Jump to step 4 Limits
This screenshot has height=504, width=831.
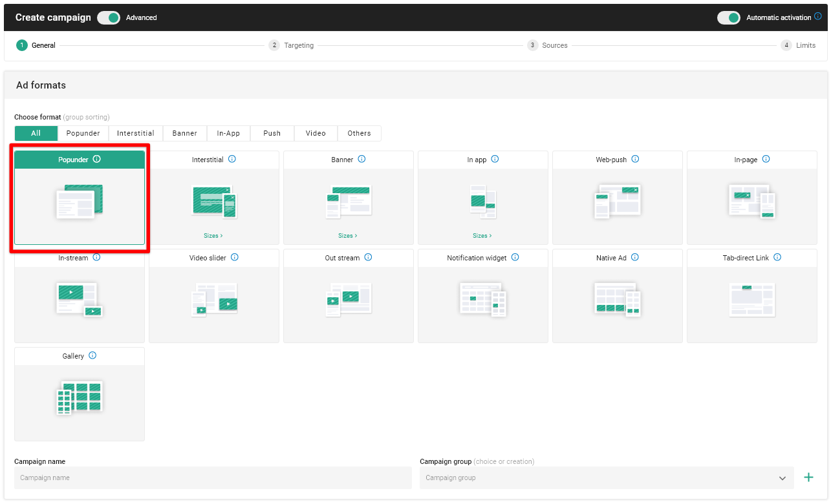(799, 46)
